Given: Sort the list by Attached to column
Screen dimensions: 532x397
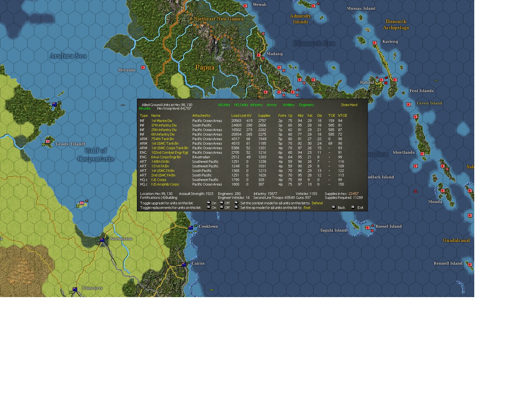Looking at the screenshot, I should (x=201, y=115).
